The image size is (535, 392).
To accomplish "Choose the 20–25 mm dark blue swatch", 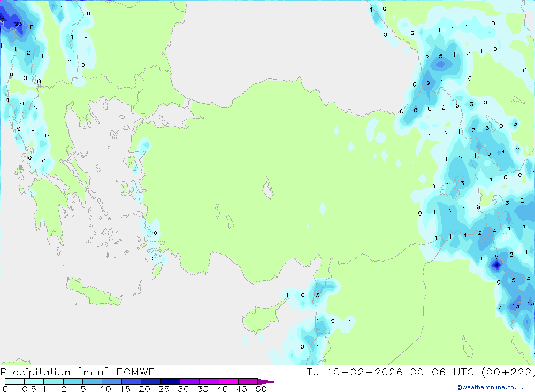I will (x=150, y=381).
